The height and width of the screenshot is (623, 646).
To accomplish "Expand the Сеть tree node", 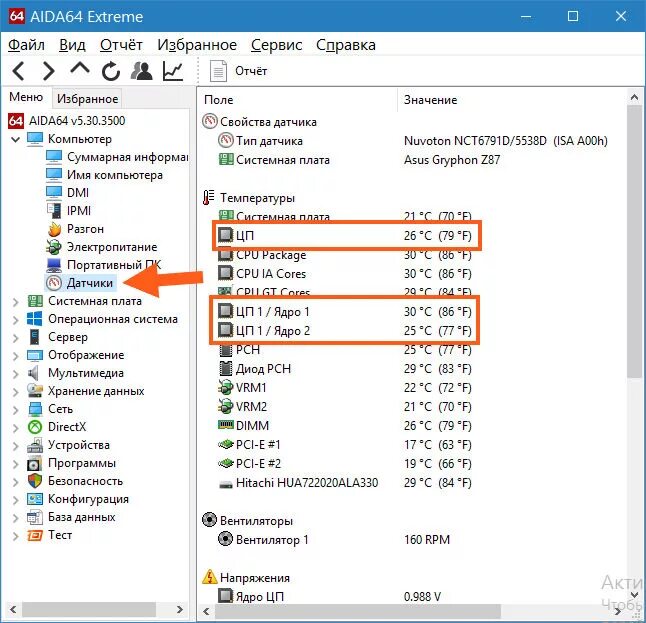I will click(16, 410).
